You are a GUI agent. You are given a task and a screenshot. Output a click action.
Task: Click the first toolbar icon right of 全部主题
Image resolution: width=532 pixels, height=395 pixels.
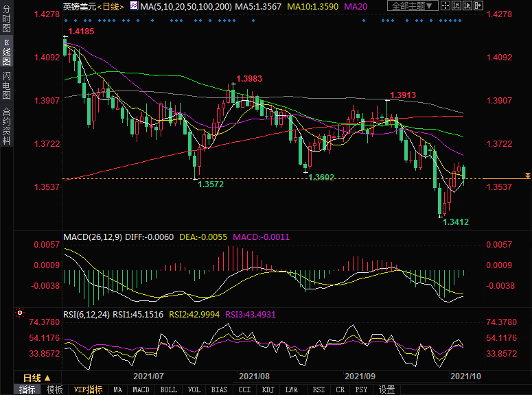click(446, 6)
